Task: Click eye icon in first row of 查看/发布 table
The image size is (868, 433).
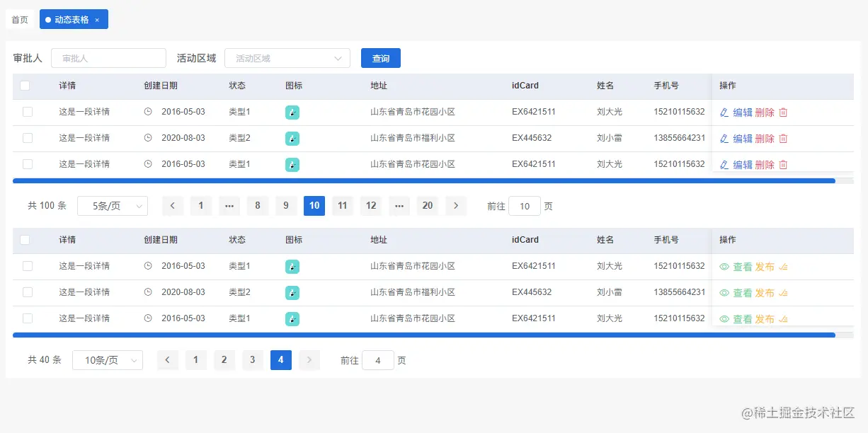Action: click(x=724, y=267)
